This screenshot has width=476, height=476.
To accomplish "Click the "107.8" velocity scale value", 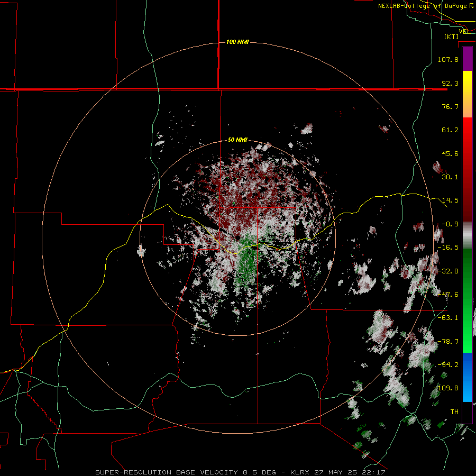I will coord(448,59).
